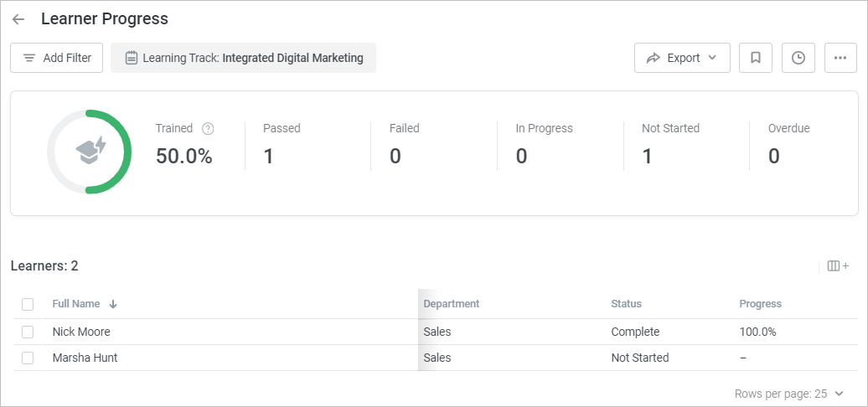
Task: Click the add columns icon
Action: pyautogui.click(x=838, y=266)
